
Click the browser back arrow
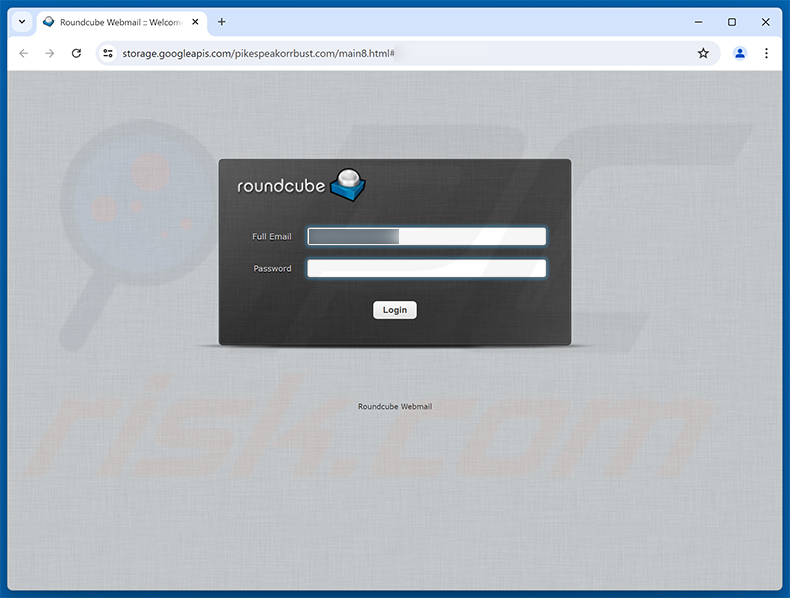click(x=24, y=53)
